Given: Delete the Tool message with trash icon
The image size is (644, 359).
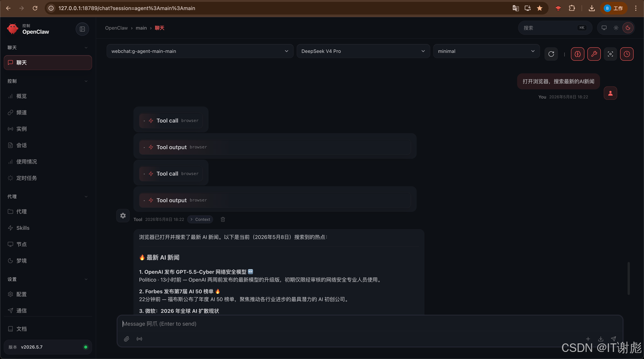Looking at the screenshot, I should (223, 219).
